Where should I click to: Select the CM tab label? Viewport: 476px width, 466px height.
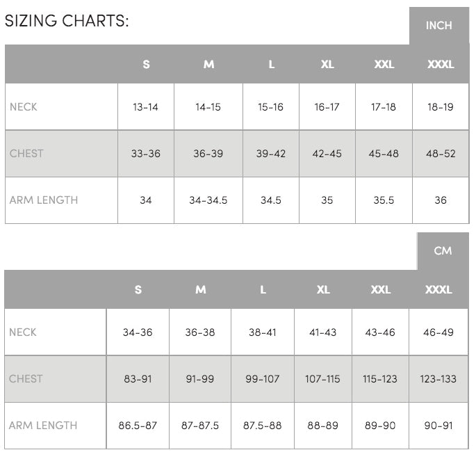443,251
